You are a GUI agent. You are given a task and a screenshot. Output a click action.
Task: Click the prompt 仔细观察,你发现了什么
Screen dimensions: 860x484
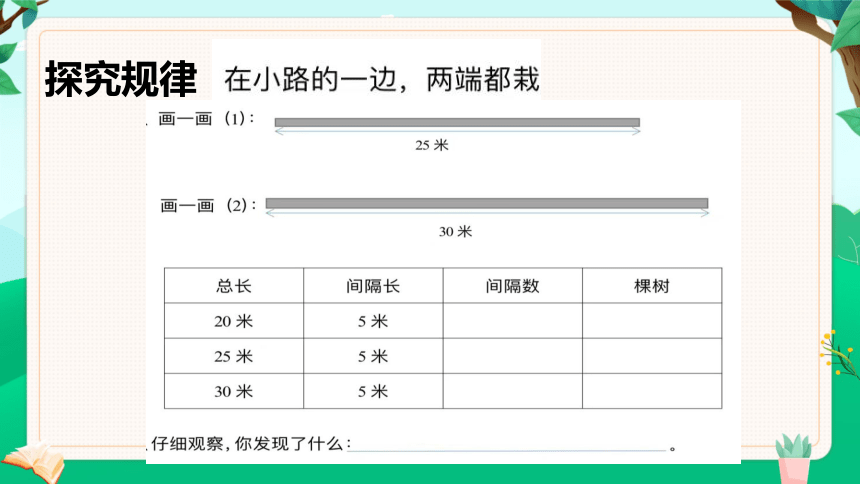click(250, 443)
